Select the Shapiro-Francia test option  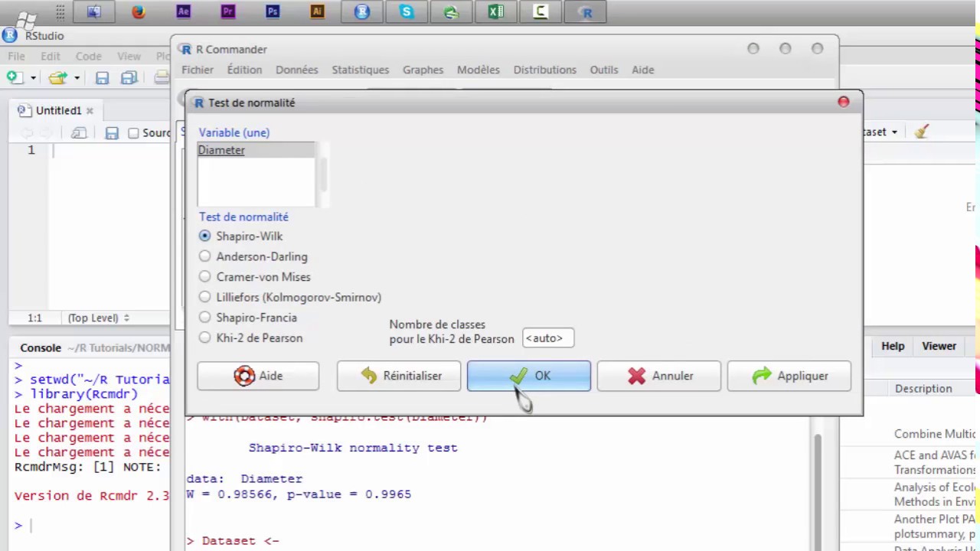pyautogui.click(x=204, y=318)
